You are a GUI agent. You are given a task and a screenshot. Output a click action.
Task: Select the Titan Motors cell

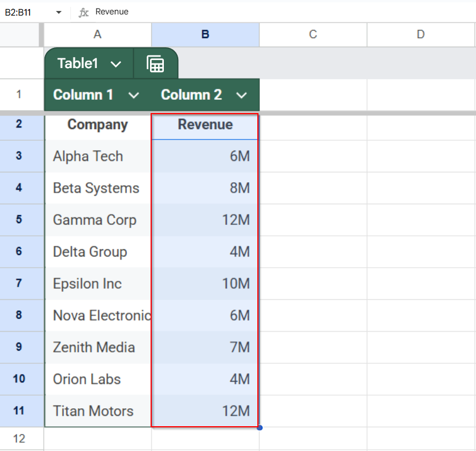coord(98,411)
